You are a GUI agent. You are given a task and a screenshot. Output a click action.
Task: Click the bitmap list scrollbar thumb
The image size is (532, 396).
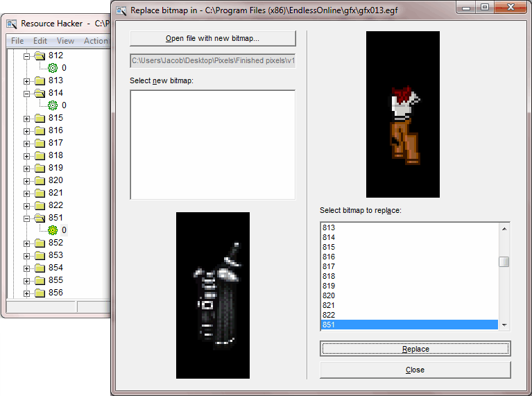[504, 261]
